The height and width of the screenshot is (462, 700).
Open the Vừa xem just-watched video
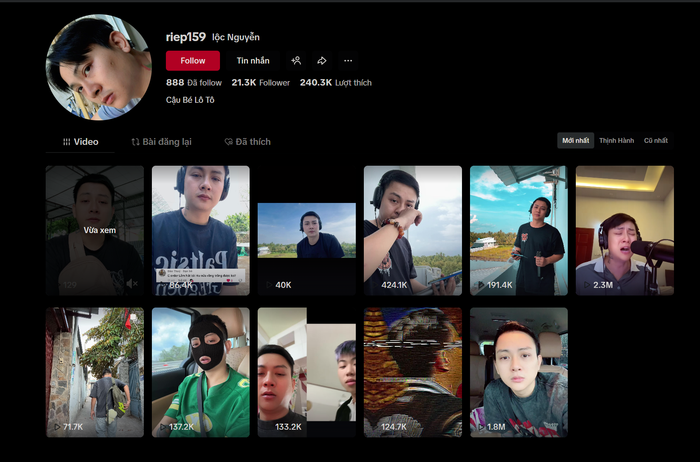click(94, 230)
